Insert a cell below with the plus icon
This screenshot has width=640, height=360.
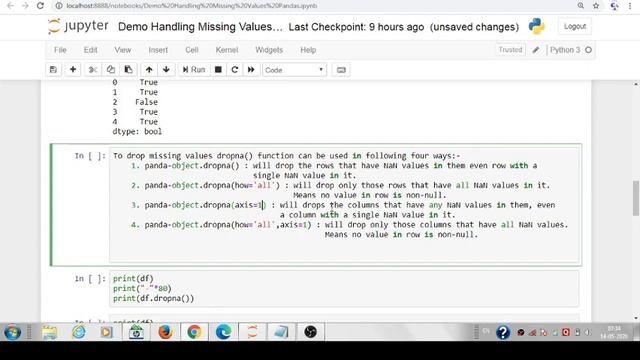[x=73, y=70]
